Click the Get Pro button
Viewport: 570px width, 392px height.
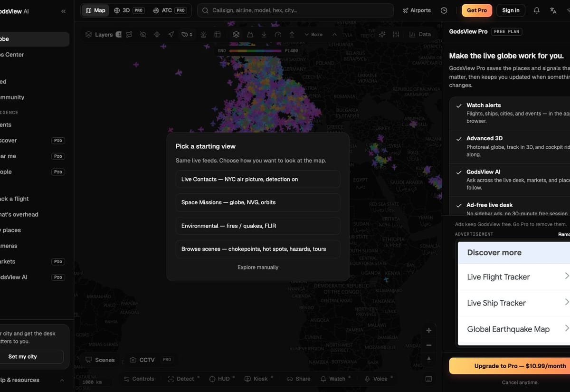(x=477, y=10)
